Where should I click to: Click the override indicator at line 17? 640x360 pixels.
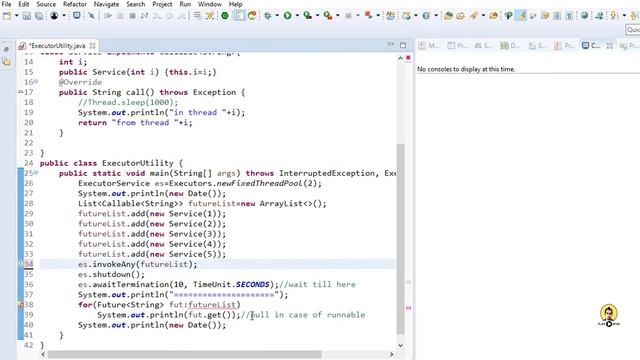[x=20, y=92]
